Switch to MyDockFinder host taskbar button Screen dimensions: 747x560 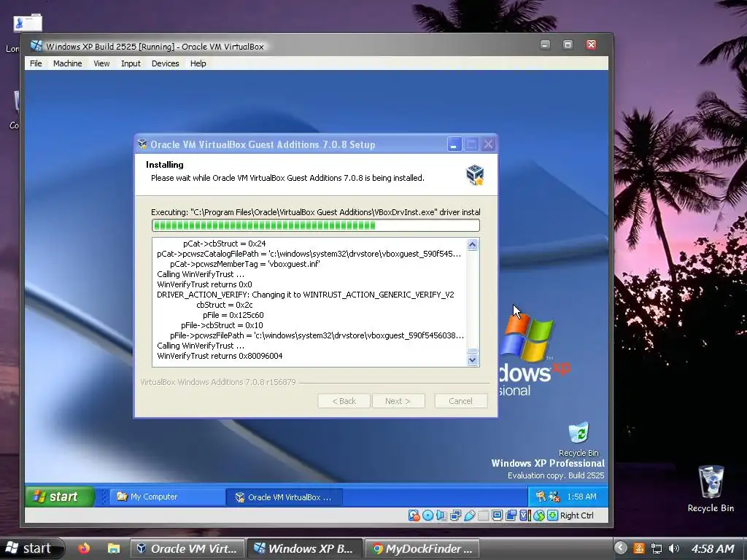422,548
